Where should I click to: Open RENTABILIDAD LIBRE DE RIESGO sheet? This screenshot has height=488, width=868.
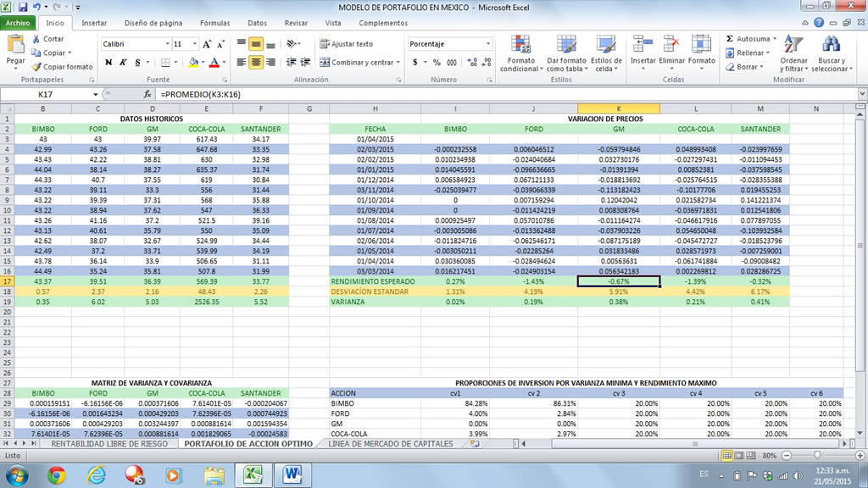109,444
